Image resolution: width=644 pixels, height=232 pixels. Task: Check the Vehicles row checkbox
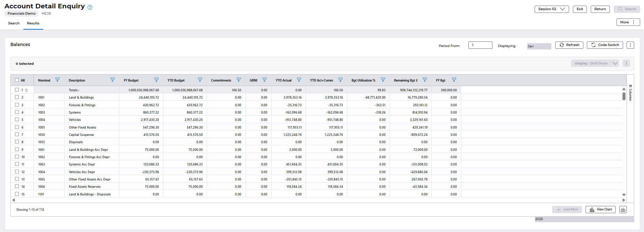pos(17,119)
